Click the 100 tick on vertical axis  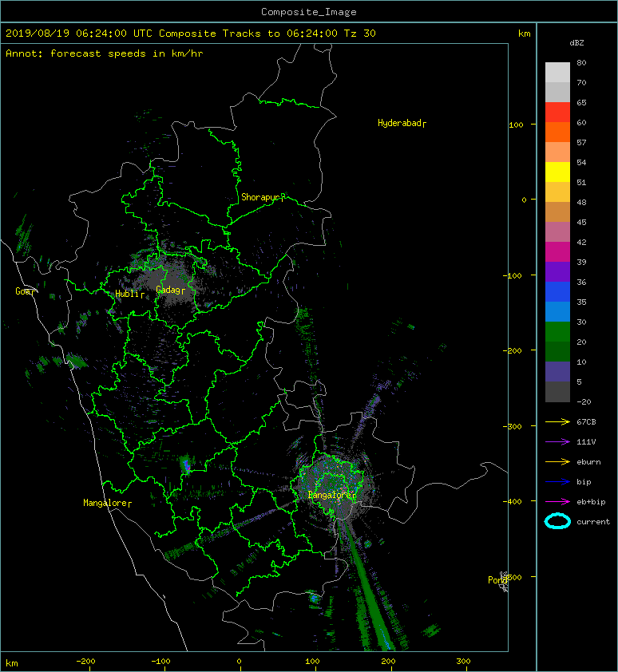click(516, 125)
